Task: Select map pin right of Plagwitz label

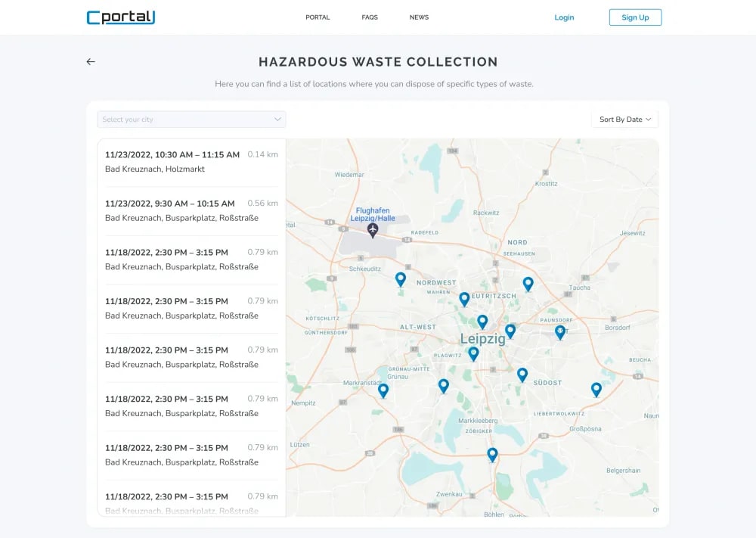Action: [x=474, y=354]
